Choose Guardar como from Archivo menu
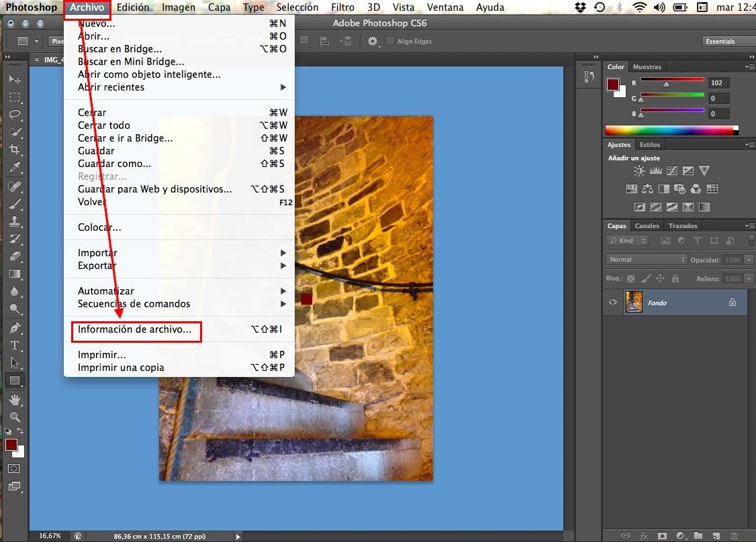The image size is (756, 542). (115, 164)
